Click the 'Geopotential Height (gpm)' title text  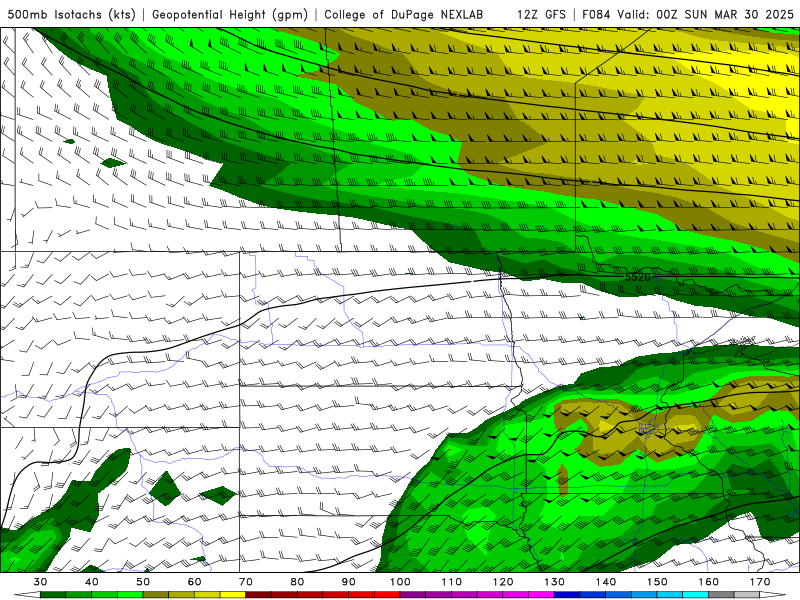pos(230,14)
